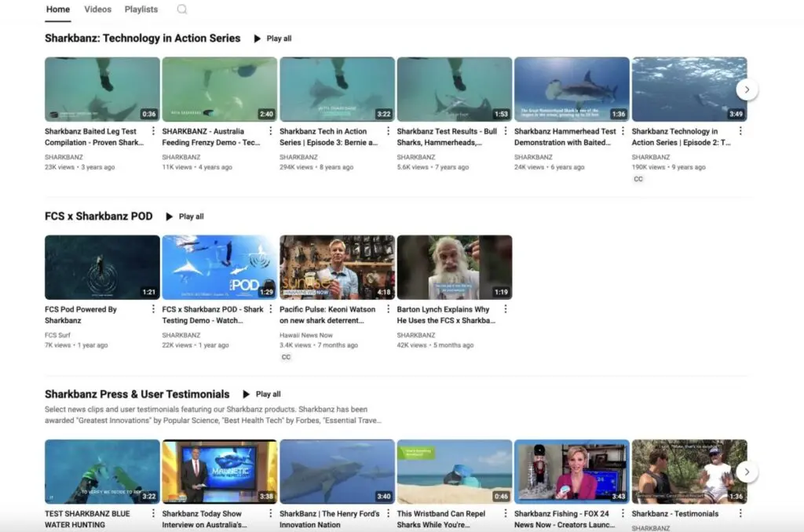Open three-dot menu for Bull Sharks Test Results video

coord(506,132)
